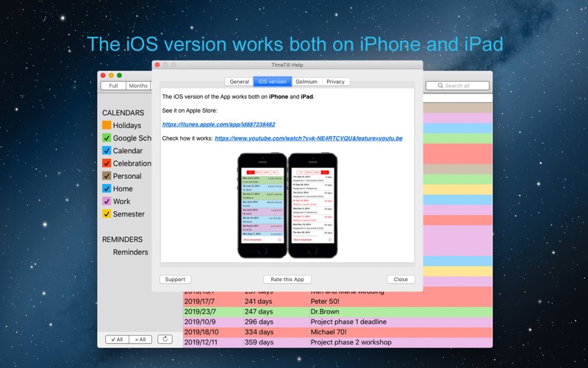Toggle the Work calendar checkbox
Screen dimensions: 588x368
(x=107, y=201)
